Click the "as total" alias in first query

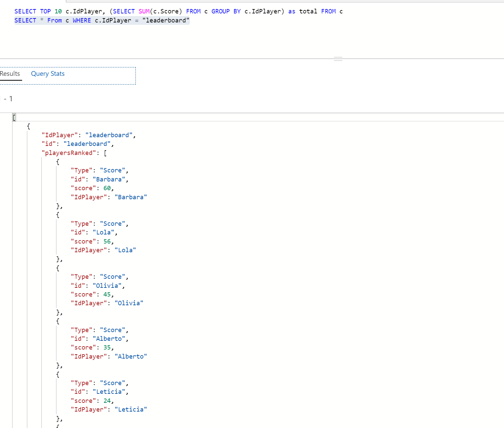pyautogui.click(x=302, y=11)
